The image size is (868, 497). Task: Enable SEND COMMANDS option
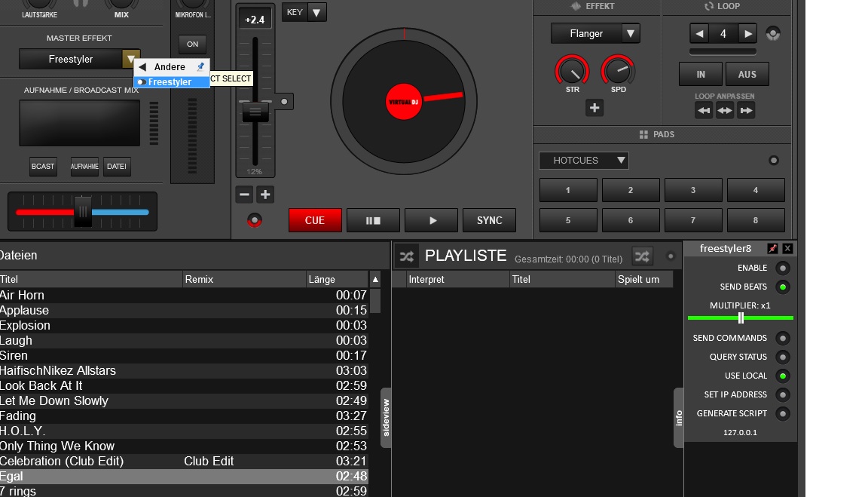783,338
